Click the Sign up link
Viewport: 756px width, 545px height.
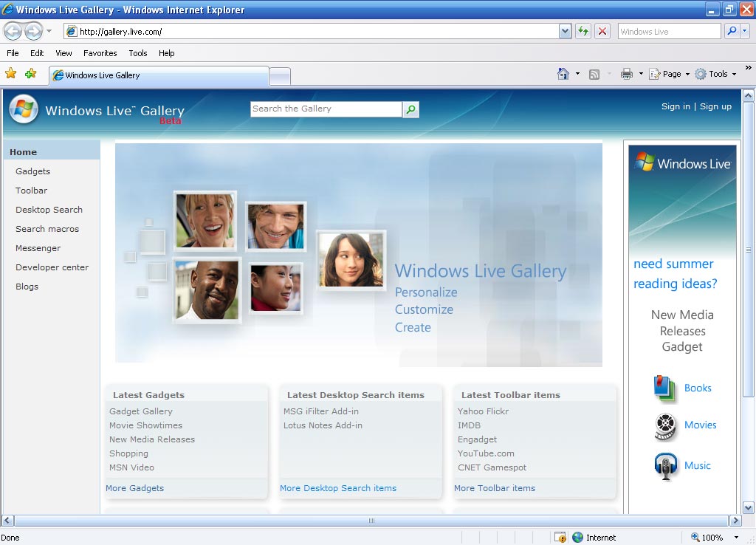[x=715, y=106]
